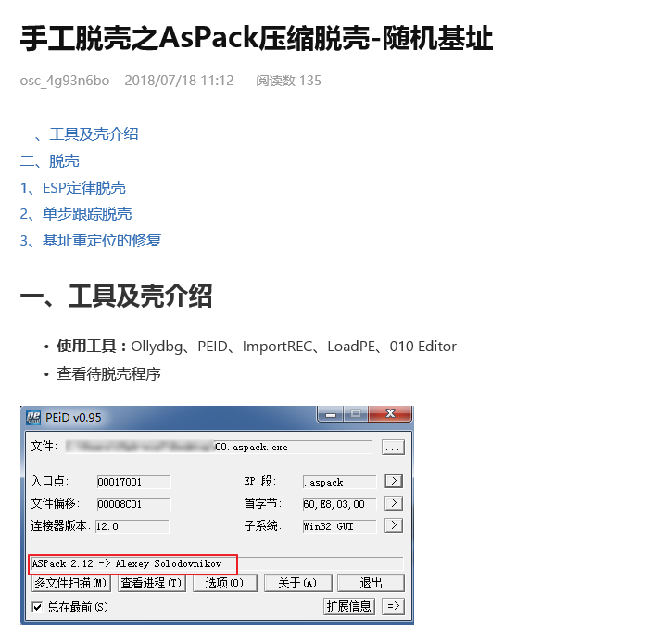Expand the first bytes details arrow
Image resolution: width=655 pixels, height=644 pixels.
point(393,503)
